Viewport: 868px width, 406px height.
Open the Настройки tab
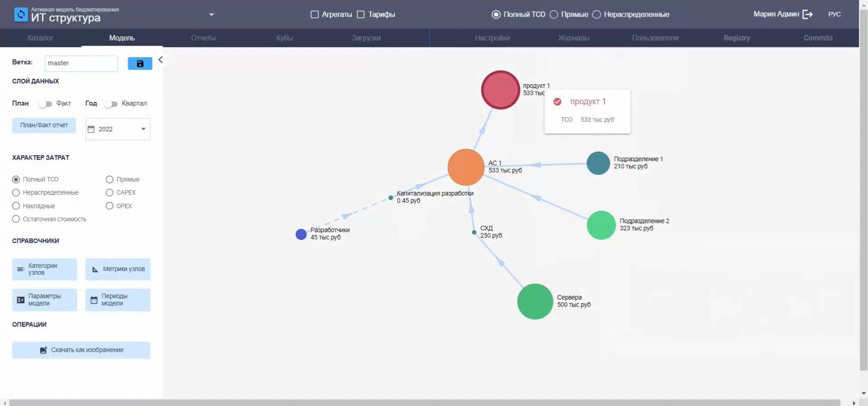tap(492, 38)
